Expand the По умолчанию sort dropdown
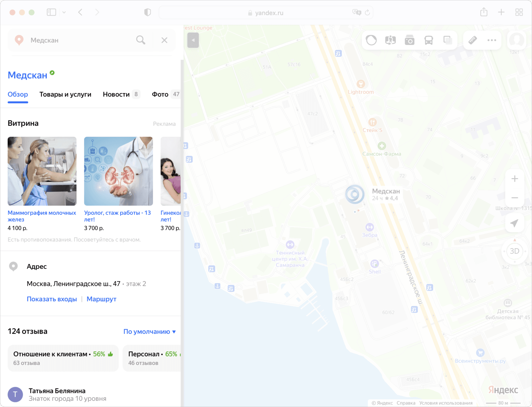This screenshot has height=407, width=532. coord(149,332)
